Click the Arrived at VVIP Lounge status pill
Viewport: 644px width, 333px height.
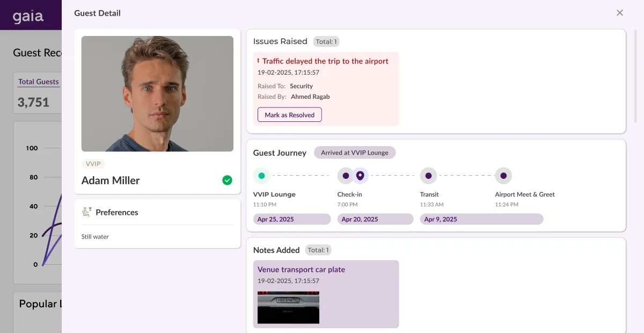pos(355,153)
